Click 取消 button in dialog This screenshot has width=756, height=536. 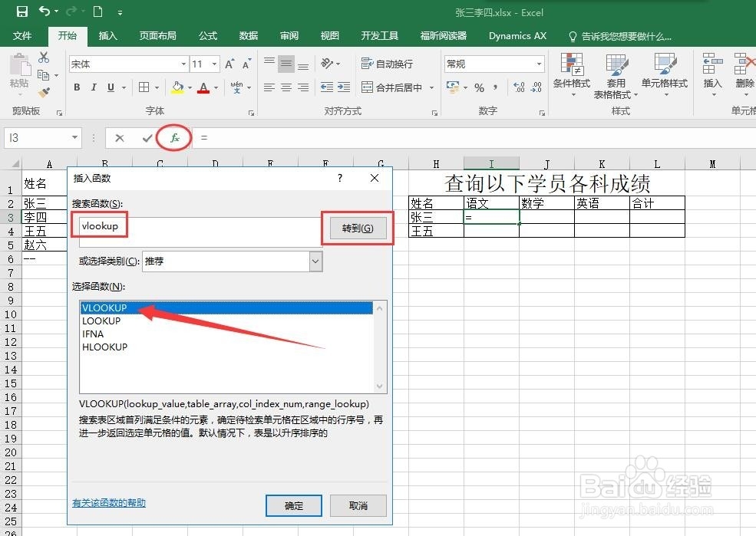(x=358, y=505)
